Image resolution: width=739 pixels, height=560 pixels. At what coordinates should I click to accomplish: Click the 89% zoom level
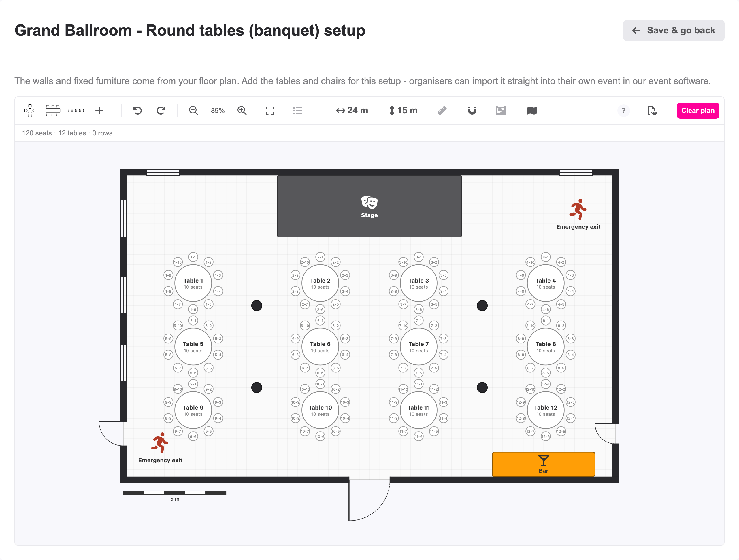218,111
